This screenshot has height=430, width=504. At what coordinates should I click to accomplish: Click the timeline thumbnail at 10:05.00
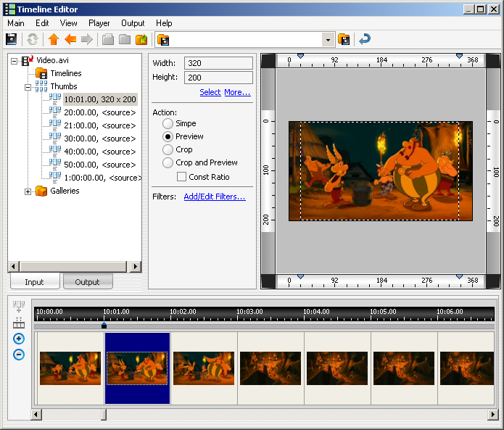404,368
